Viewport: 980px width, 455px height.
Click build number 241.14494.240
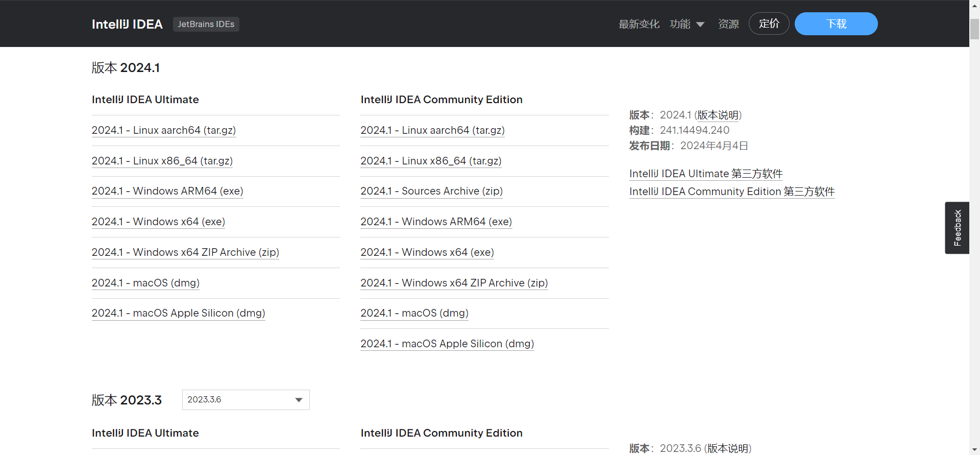point(695,130)
